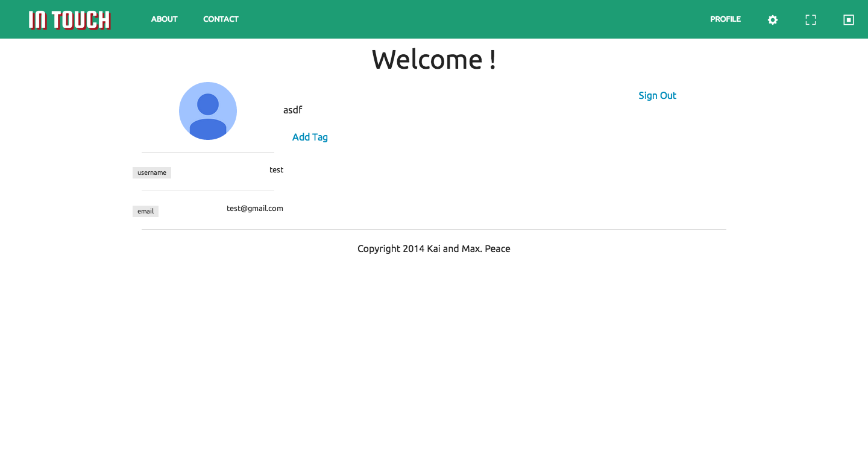
Task: Select the email label badge
Action: click(145, 211)
